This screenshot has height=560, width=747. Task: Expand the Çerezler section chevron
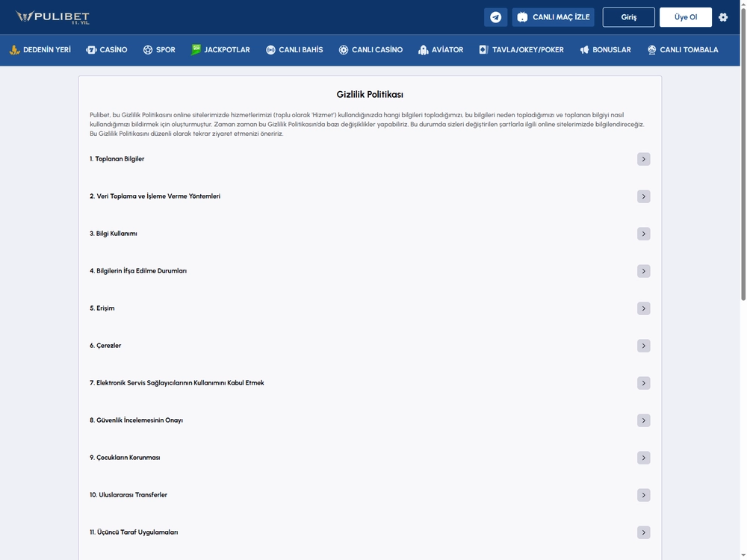coord(644,346)
